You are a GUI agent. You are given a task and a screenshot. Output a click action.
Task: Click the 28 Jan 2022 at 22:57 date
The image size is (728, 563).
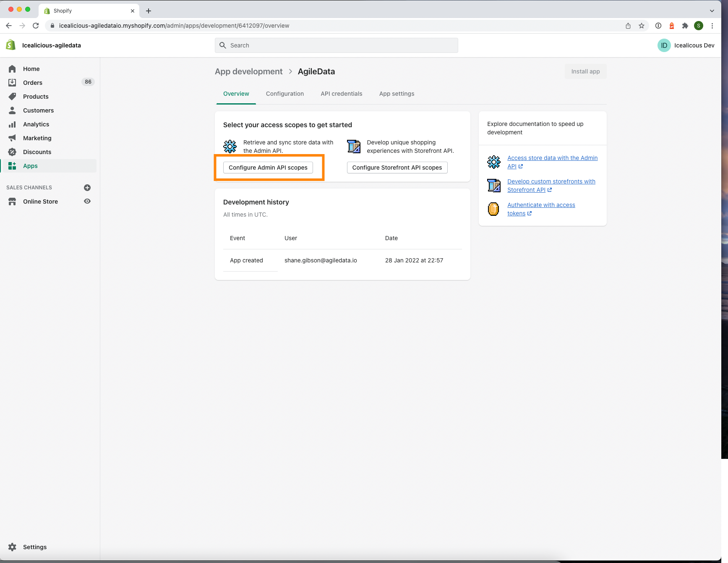[414, 260]
